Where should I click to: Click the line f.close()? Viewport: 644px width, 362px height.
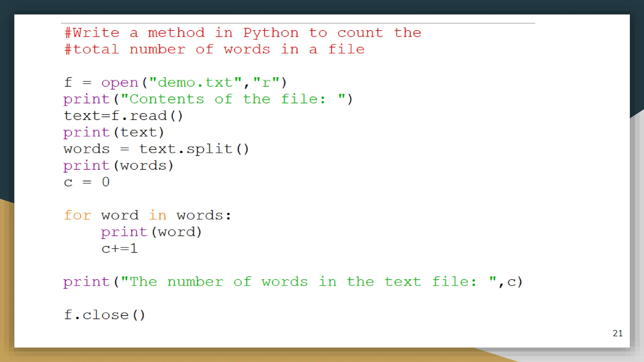point(105,315)
